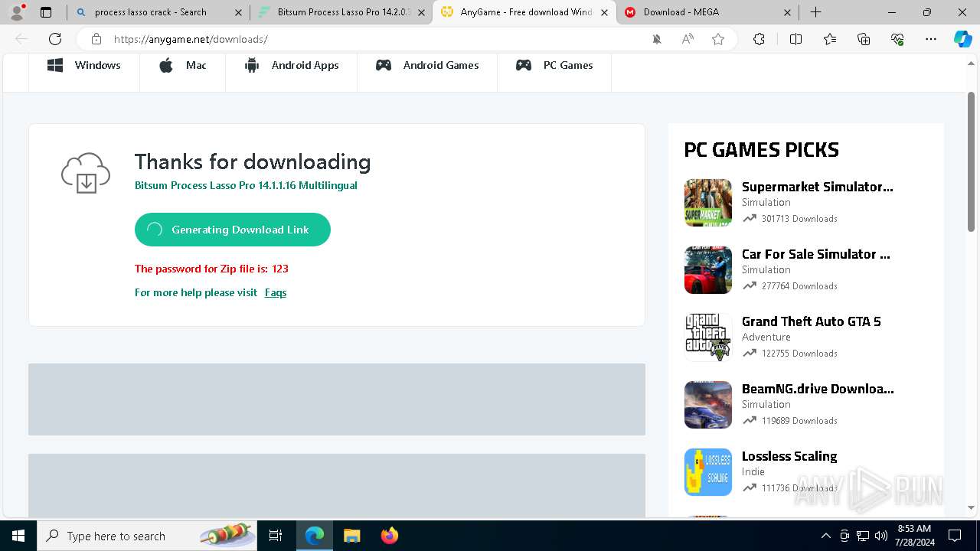This screenshot has width=980, height=551.
Task: Open Supermarket Simulator game link
Action: [x=818, y=187]
